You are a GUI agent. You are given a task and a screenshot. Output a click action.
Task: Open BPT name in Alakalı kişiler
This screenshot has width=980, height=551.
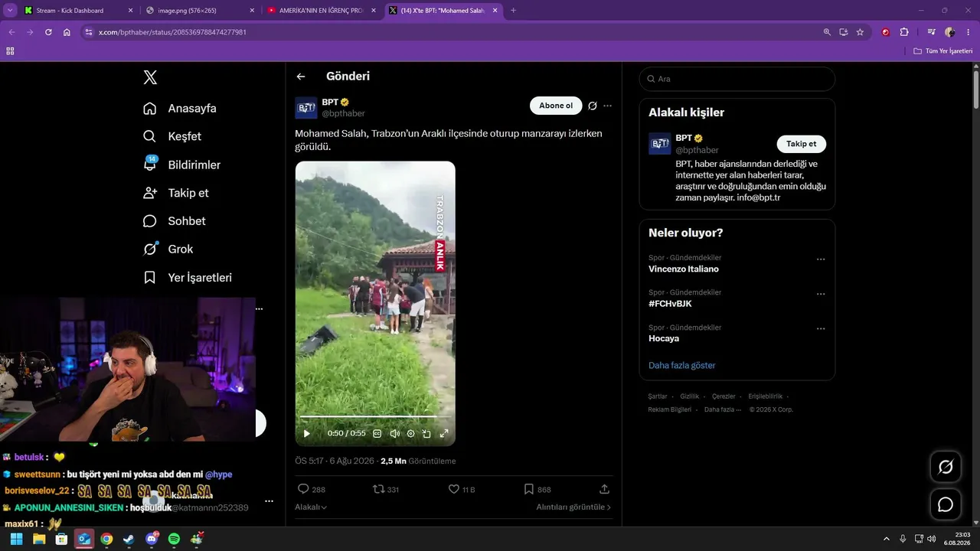(684, 138)
